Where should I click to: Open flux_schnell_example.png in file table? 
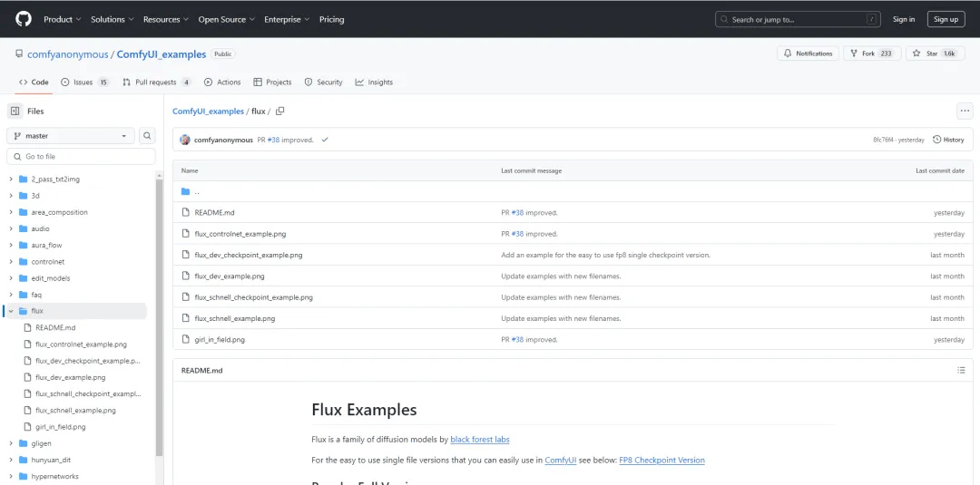pyautogui.click(x=235, y=318)
